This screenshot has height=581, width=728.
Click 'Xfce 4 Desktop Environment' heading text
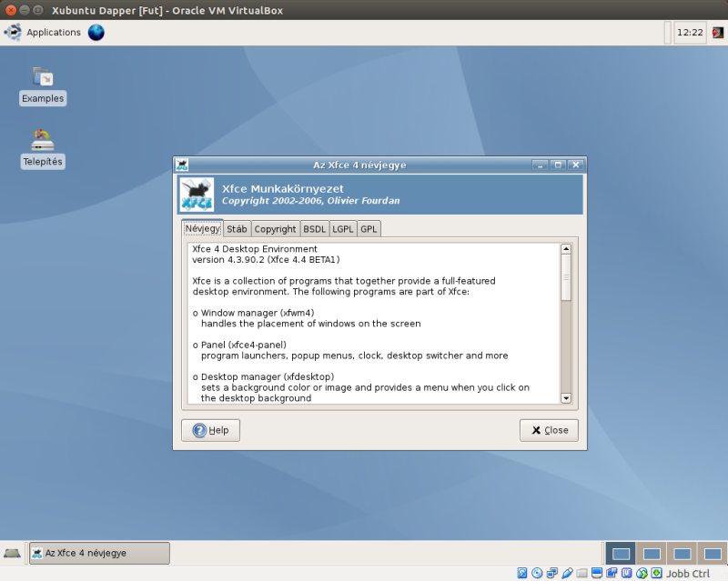(x=255, y=249)
